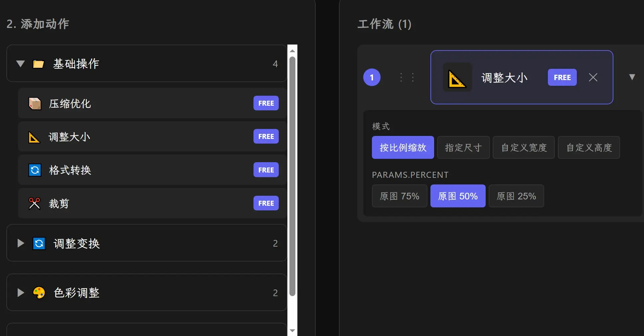This screenshot has height=336, width=644.
Task: Choose the 原图 25% scale preset
Action: pyautogui.click(x=516, y=196)
